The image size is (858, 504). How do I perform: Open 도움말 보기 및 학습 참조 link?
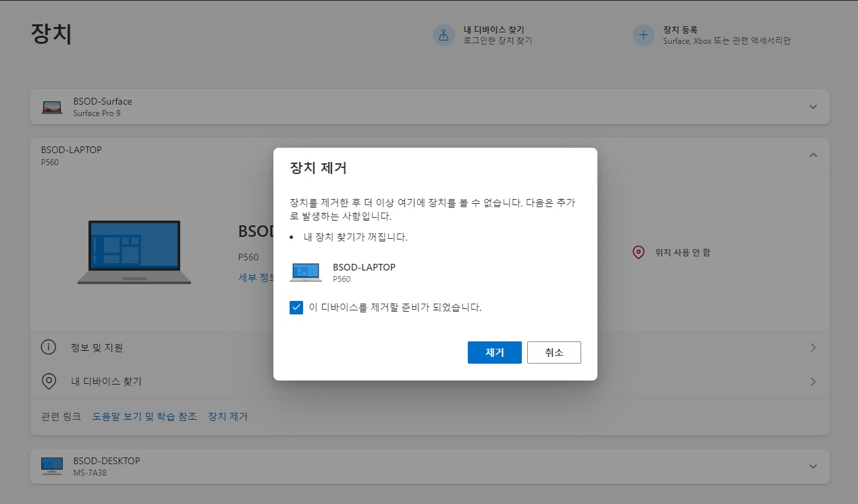click(x=144, y=416)
